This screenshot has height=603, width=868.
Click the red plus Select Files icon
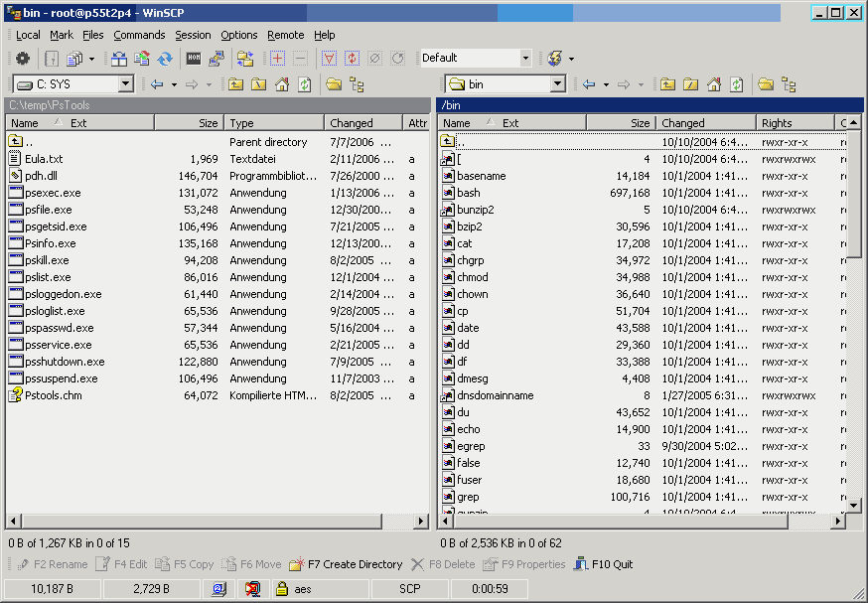point(277,59)
